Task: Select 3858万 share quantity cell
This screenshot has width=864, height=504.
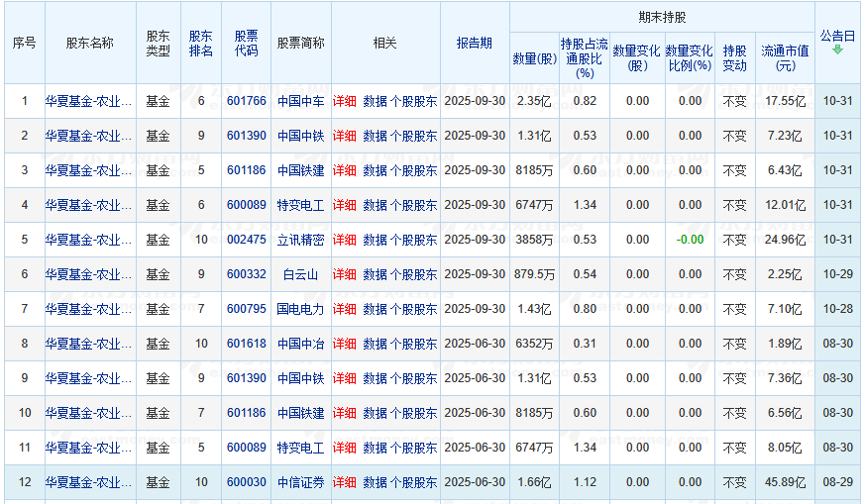Action: pyautogui.click(x=534, y=240)
